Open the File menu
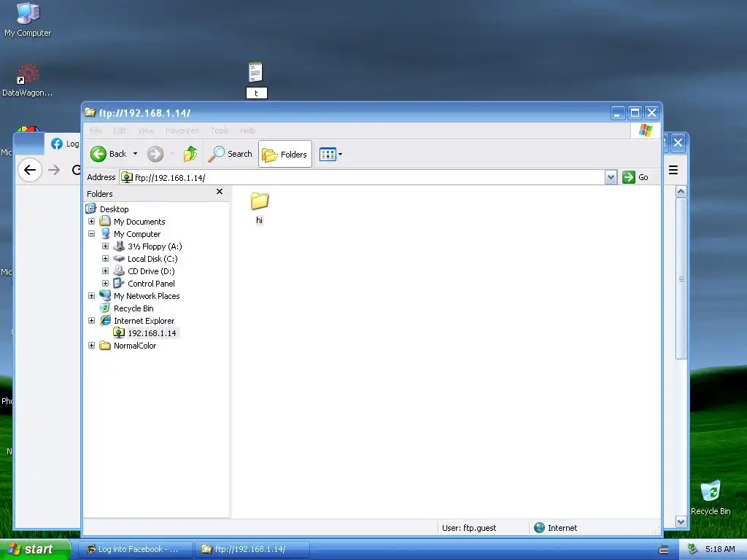The image size is (747, 560). click(x=96, y=131)
